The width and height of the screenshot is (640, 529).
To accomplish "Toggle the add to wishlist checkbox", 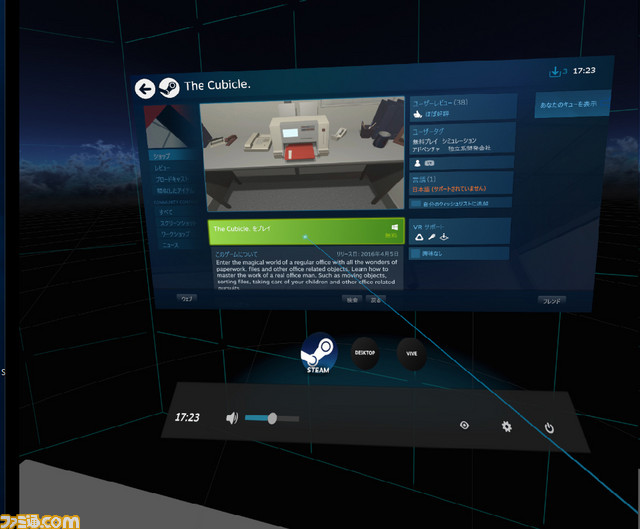I will tap(416, 203).
